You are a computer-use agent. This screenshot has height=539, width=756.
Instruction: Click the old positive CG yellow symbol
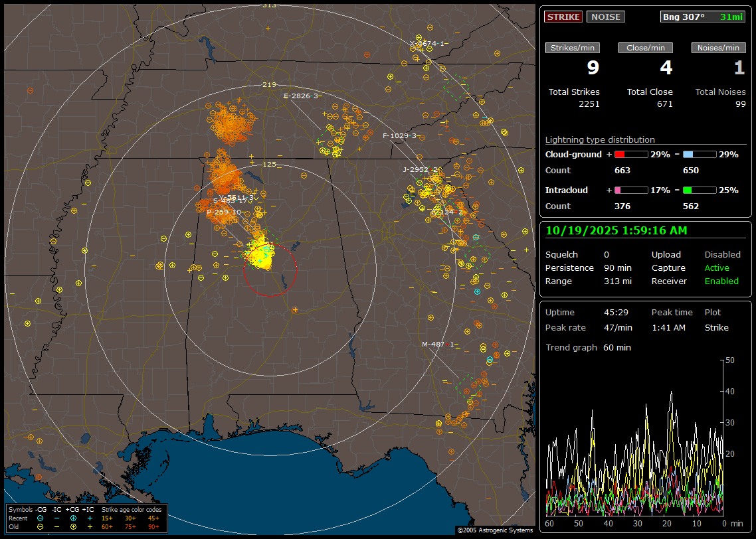73,526
